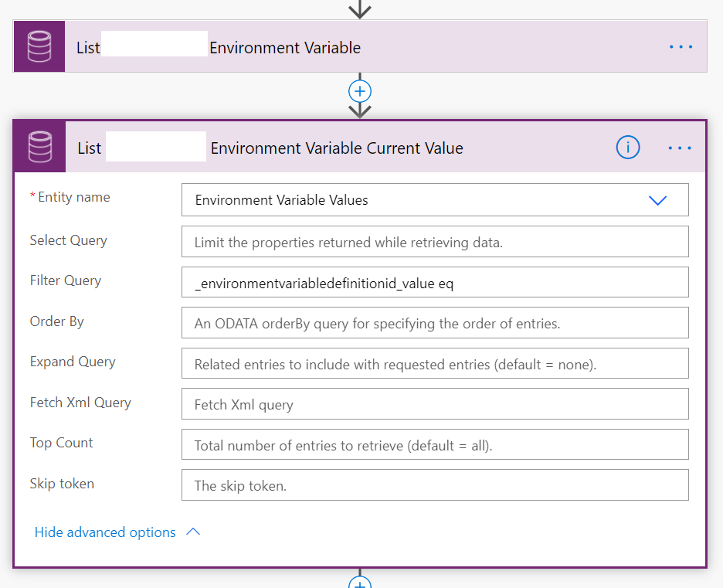Click the Top Count label
This screenshot has height=588, width=723.
pyautogui.click(x=61, y=443)
